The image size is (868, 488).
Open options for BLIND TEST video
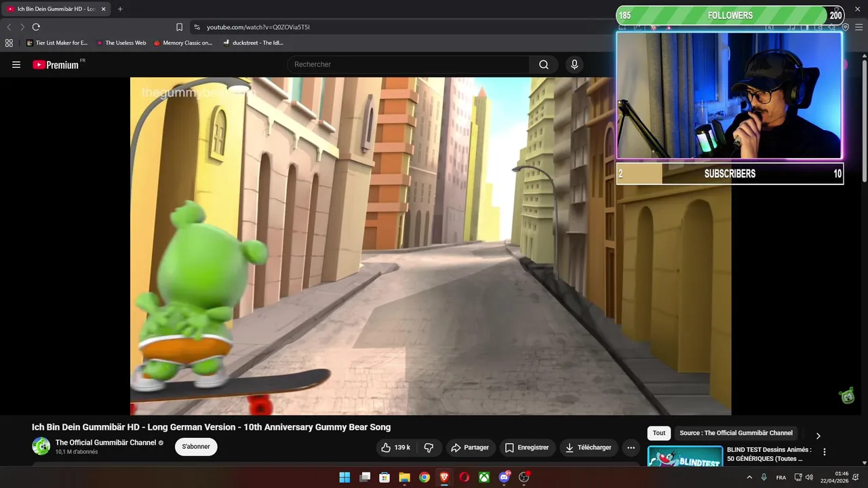tap(825, 452)
